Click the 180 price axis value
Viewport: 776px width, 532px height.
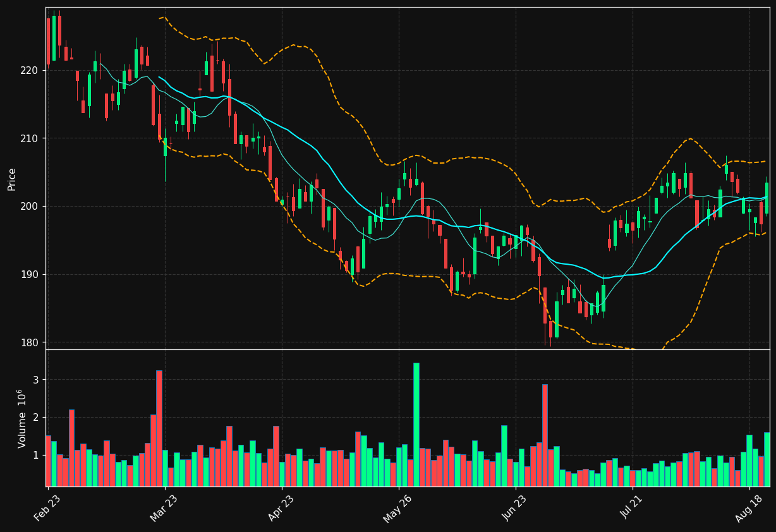[x=30, y=342]
